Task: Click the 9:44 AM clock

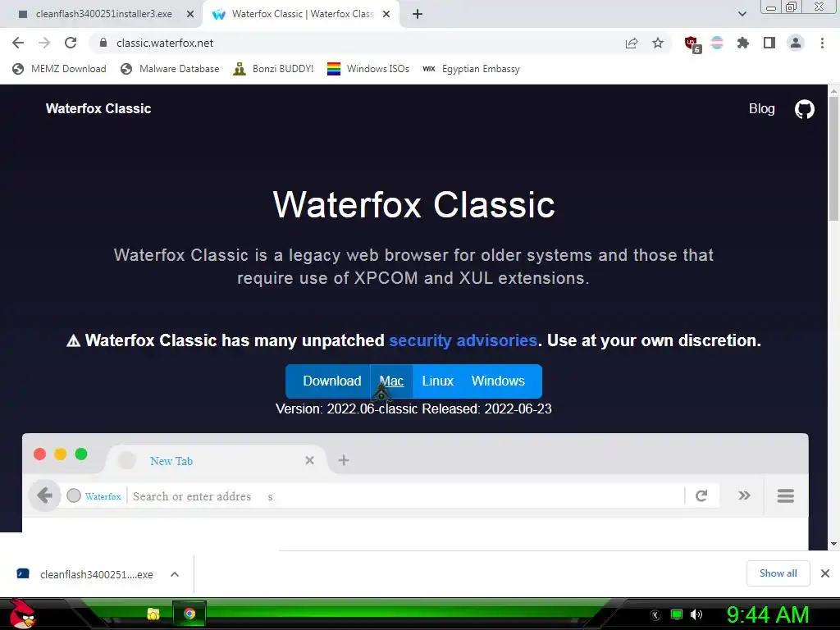Action: point(767,614)
